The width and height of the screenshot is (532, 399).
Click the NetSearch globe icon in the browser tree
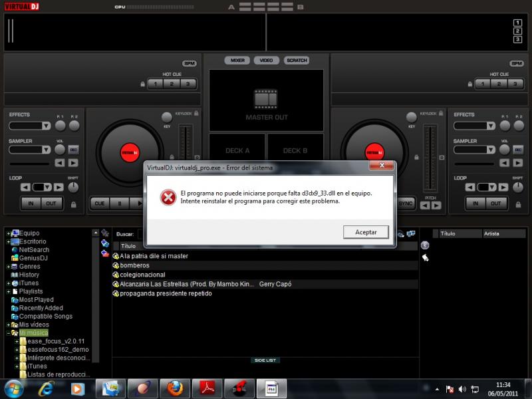pyautogui.click(x=14, y=250)
